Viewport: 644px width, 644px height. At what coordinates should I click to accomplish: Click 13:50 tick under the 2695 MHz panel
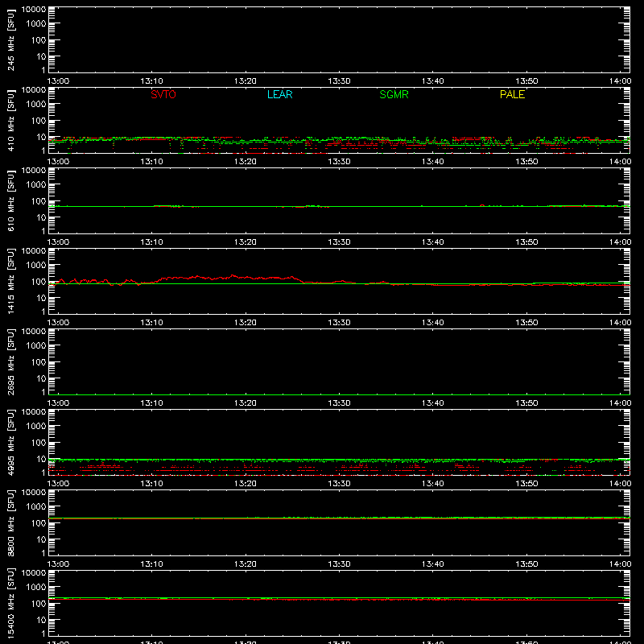coord(526,403)
